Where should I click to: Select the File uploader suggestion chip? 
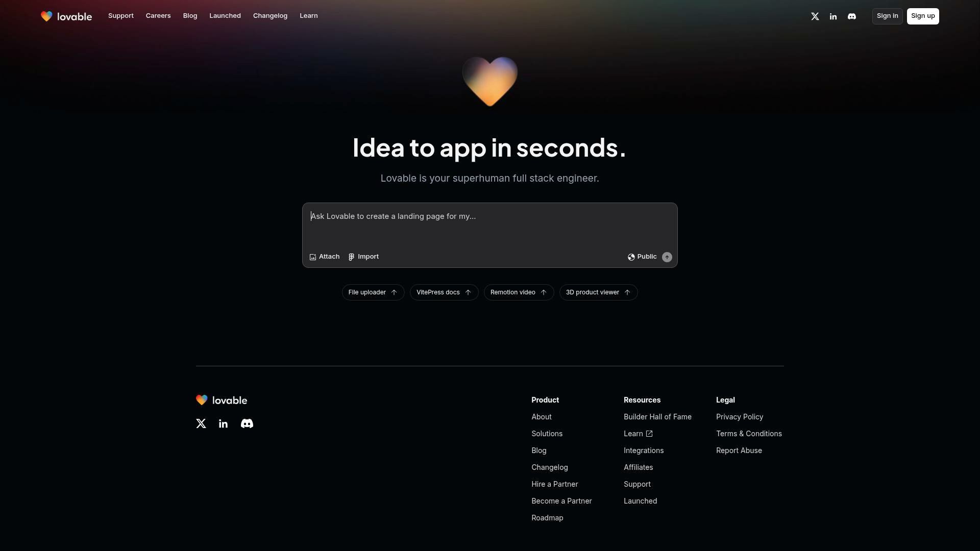tap(373, 292)
